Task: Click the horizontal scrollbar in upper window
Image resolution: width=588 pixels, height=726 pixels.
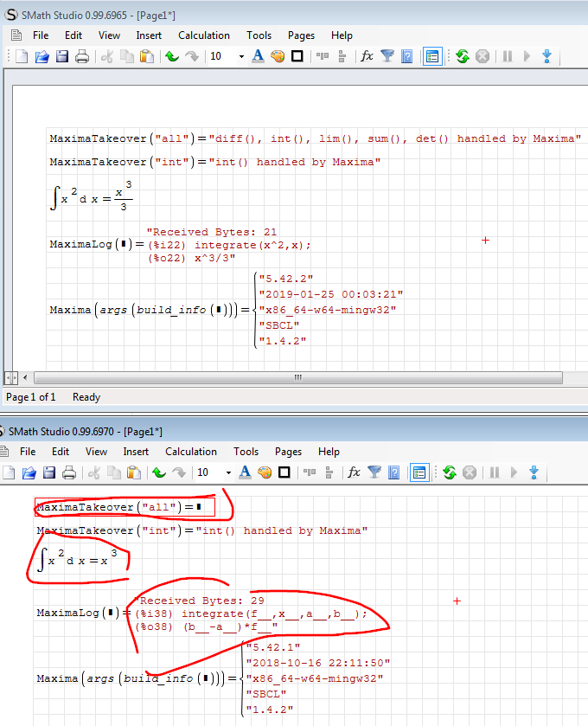Action: pos(297,377)
